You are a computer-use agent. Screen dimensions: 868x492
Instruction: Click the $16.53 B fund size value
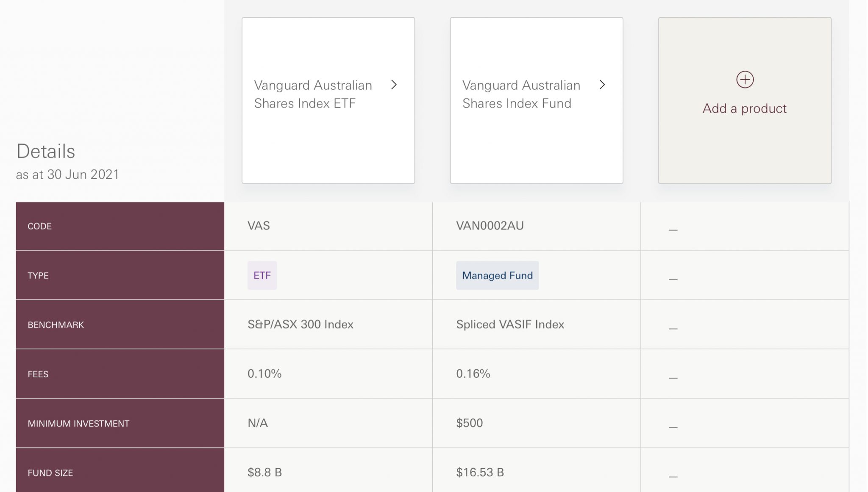pos(480,473)
